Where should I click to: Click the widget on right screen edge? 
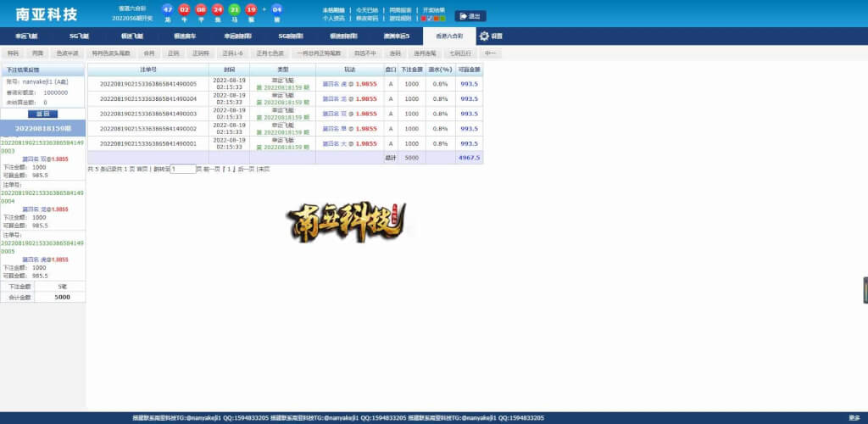tap(865, 290)
